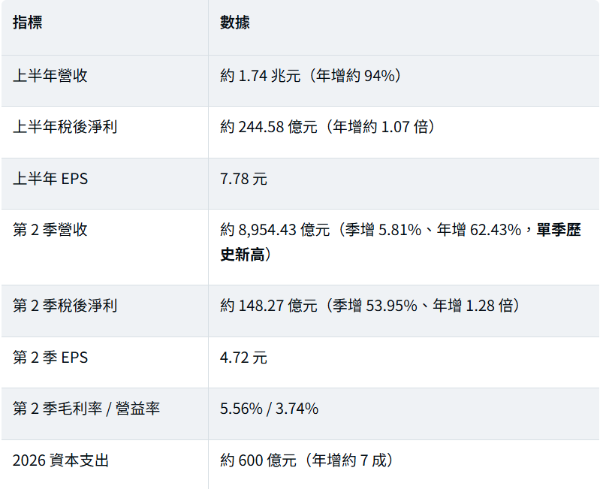Viewport: 600px width, 489px height.
Task: Click the 數據 column header
Action: coord(235,22)
